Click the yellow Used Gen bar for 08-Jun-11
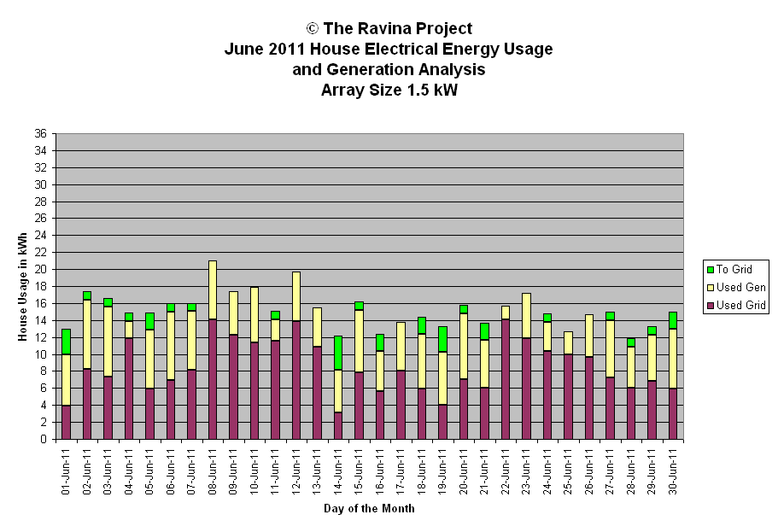This screenshot has width=778, height=532. (x=213, y=290)
